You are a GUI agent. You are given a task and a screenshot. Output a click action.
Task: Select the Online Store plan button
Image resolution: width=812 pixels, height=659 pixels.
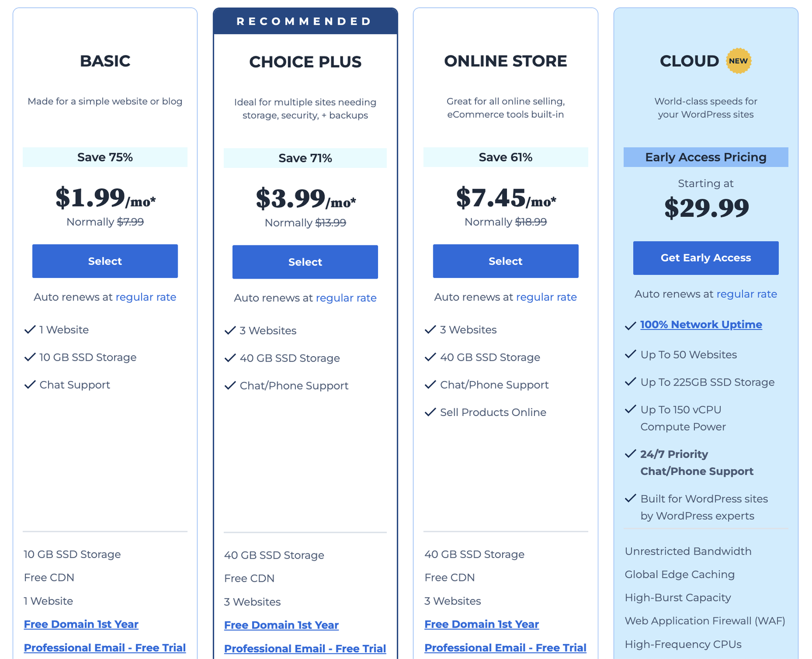(x=505, y=261)
